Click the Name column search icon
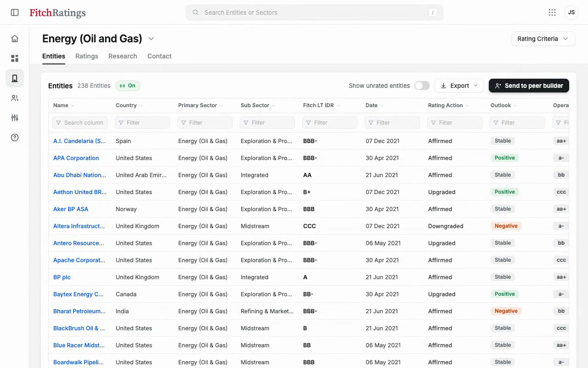The image size is (588, 368). [x=58, y=123]
